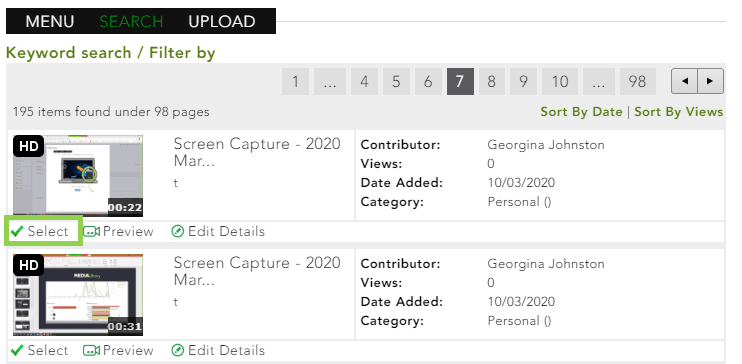Click the camera Preview icon for first video
Viewport: 742px width, 364px height.
(x=91, y=231)
